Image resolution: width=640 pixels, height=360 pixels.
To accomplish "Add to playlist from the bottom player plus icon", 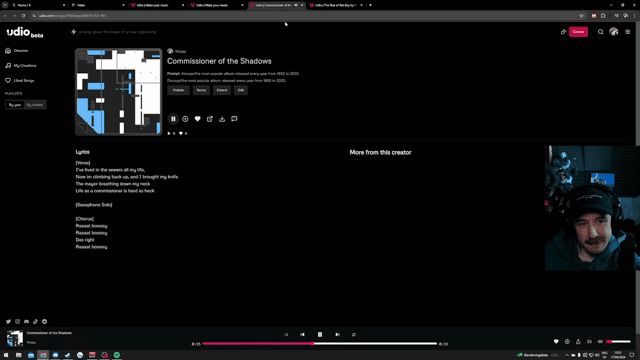I will point(567,342).
